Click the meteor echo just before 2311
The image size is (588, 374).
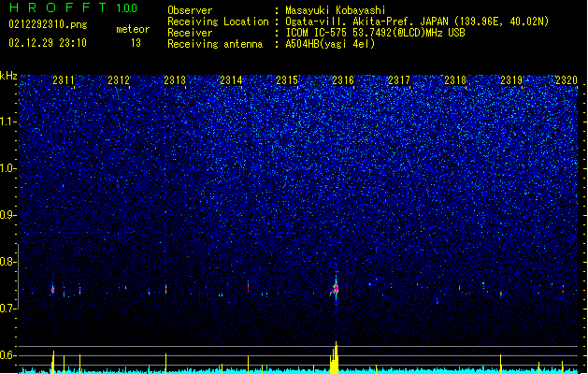click(53, 290)
